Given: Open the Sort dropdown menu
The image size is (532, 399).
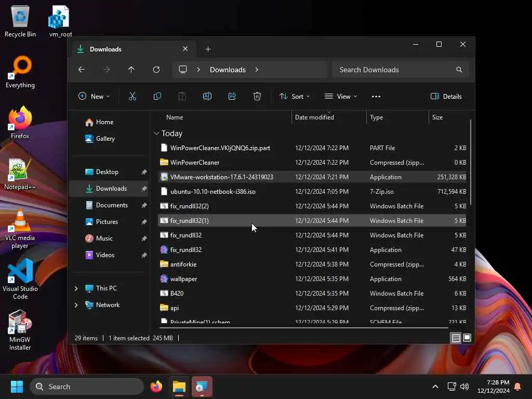Looking at the screenshot, I should [295, 96].
